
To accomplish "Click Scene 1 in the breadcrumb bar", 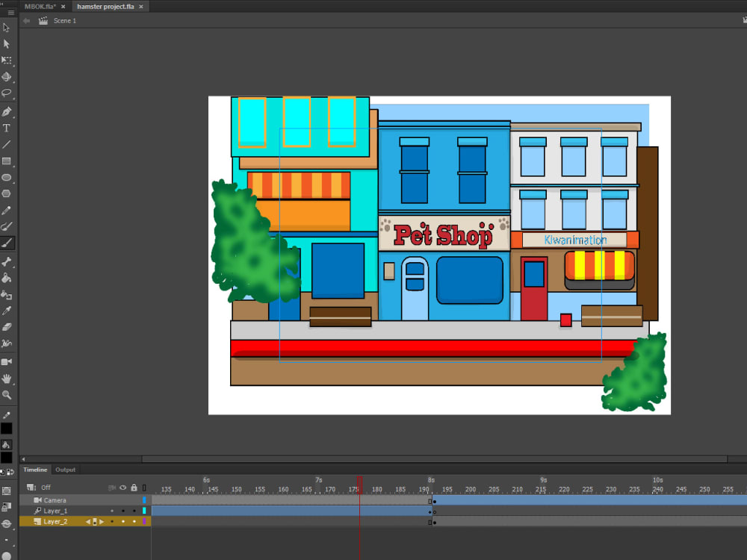I will click(x=65, y=21).
